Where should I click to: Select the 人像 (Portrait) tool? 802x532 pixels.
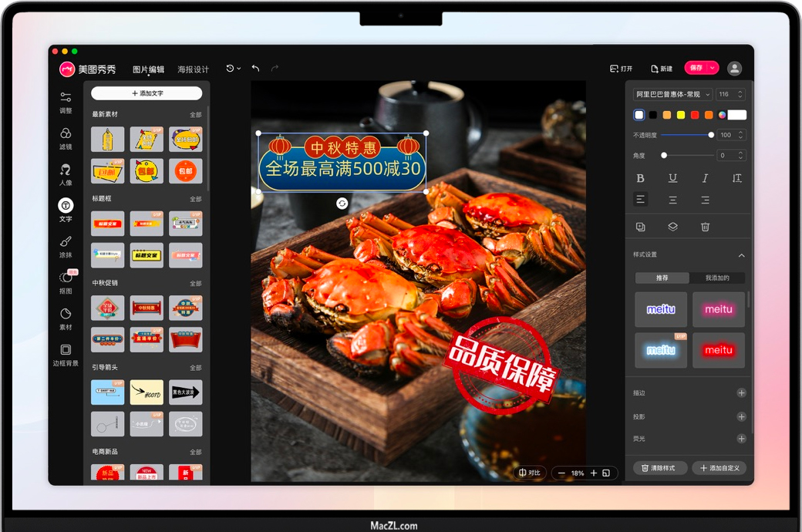(66, 175)
